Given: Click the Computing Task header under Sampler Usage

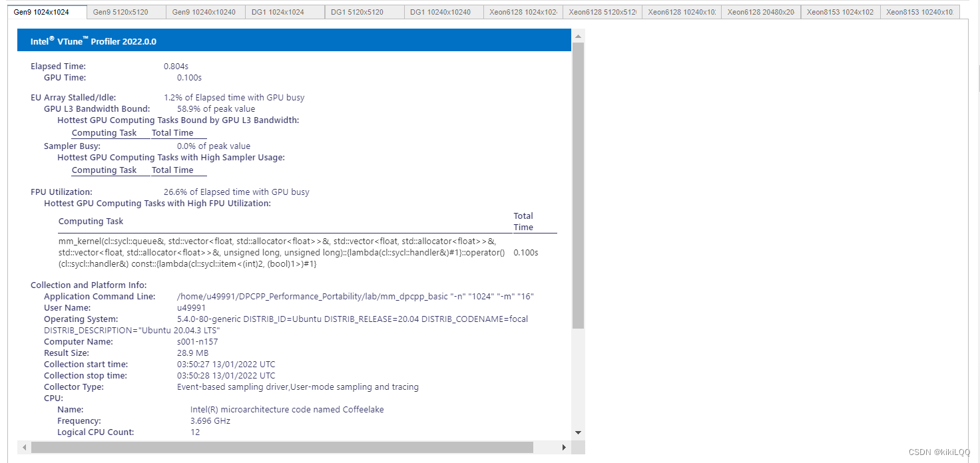Looking at the screenshot, I should pos(104,170).
